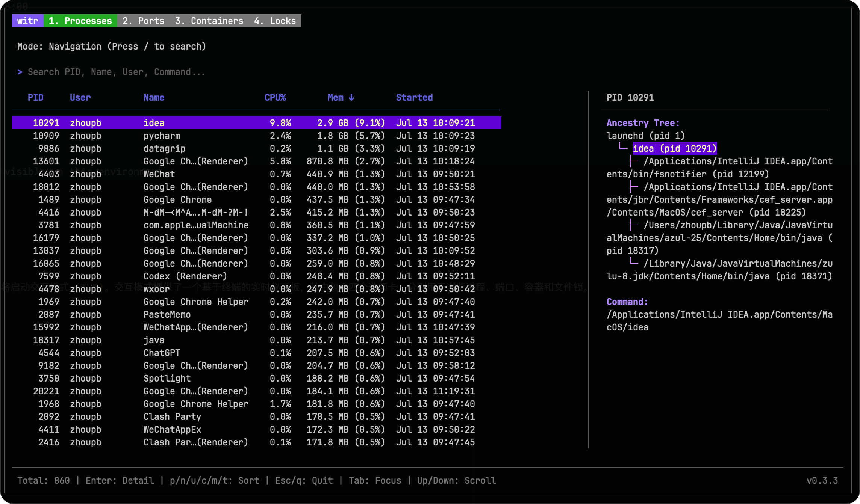860x504 pixels.
Task: Select the idea process row 10291
Action: point(257,123)
